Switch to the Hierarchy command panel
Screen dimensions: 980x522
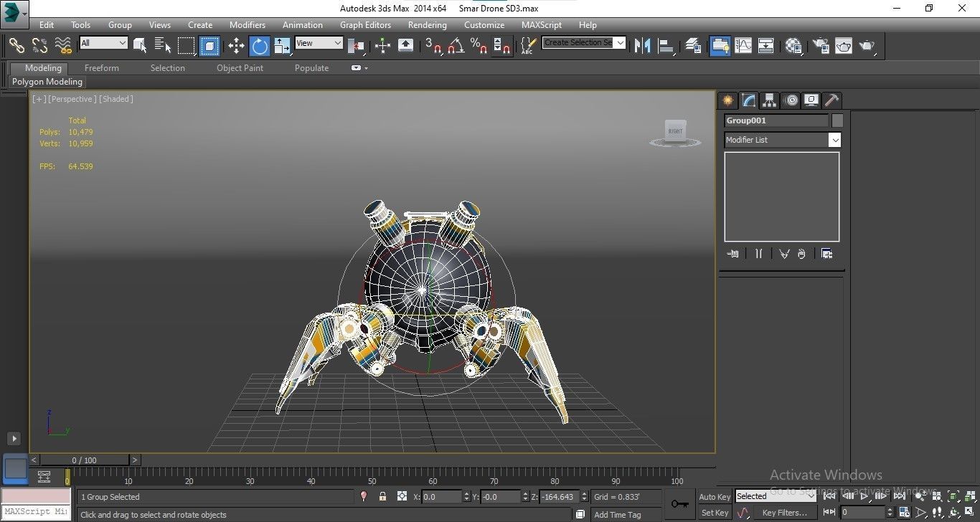(x=769, y=100)
